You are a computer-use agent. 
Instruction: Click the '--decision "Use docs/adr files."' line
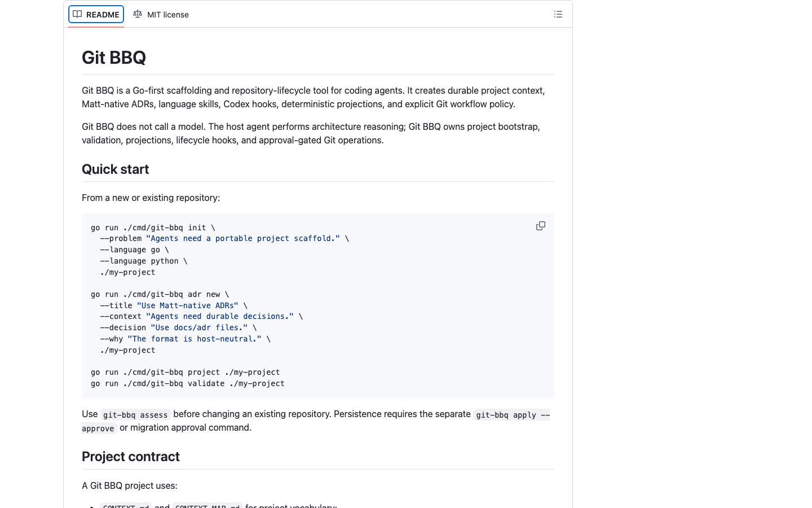178,327
